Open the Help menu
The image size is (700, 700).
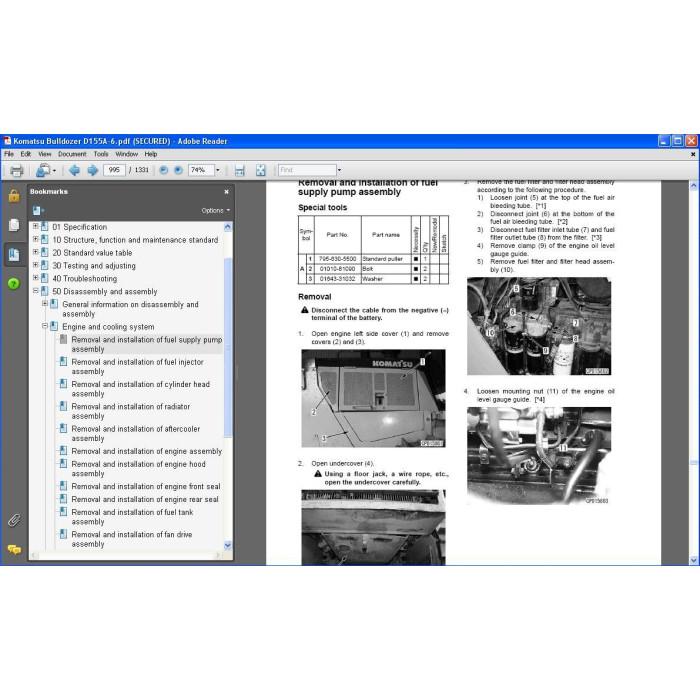tap(151, 154)
